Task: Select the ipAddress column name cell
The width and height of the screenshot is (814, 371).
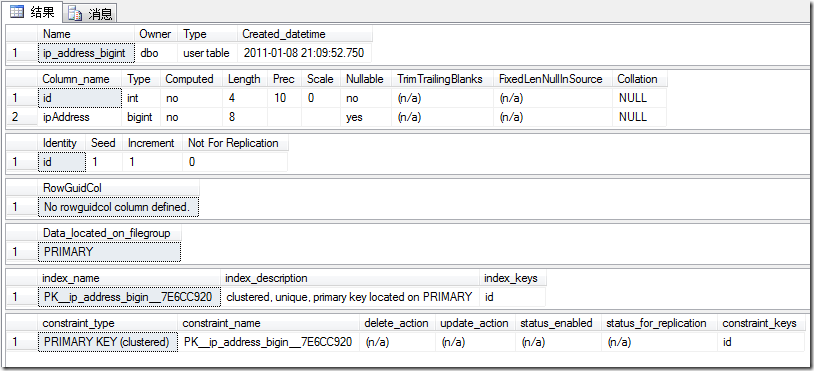Action: (x=80, y=117)
